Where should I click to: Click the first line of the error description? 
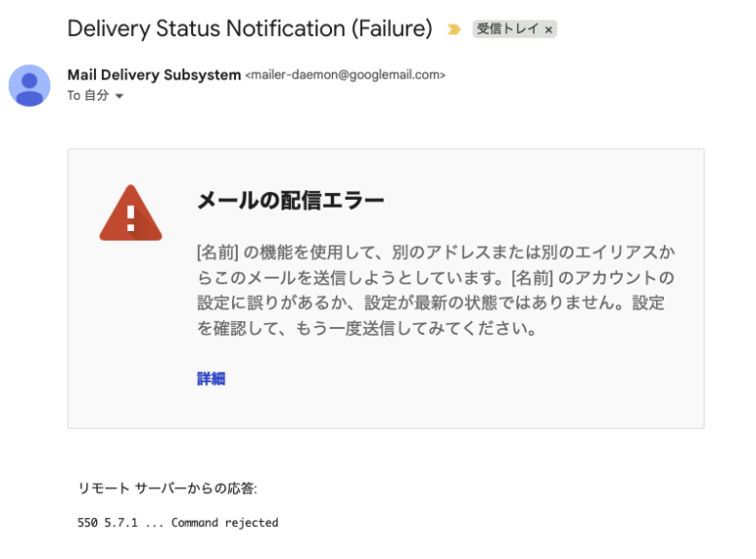click(x=435, y=252)
